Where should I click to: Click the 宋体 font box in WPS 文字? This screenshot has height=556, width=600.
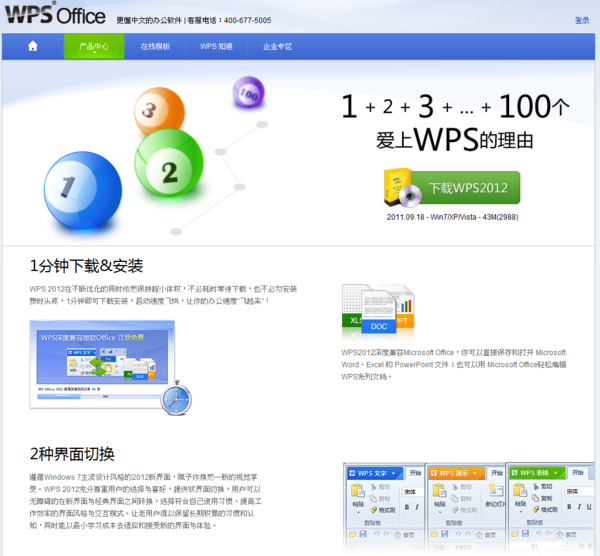click(413, 492)
